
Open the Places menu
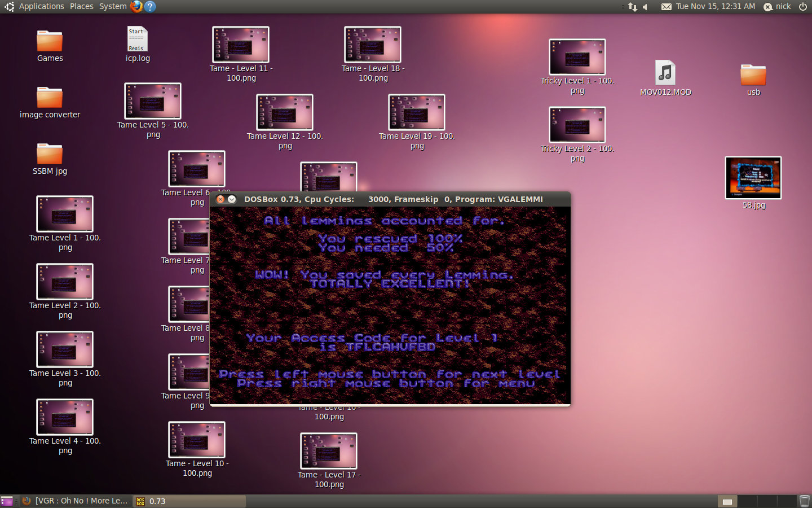82,6
